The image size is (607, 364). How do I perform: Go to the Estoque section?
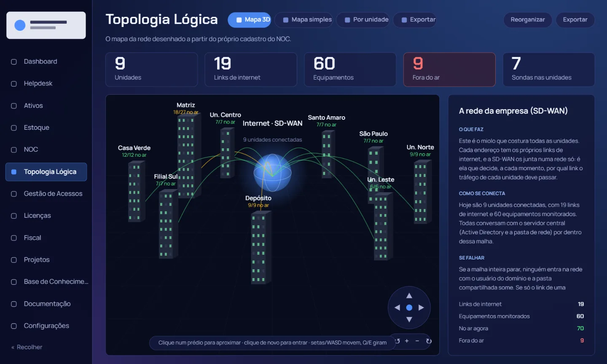tap(46, 128)
